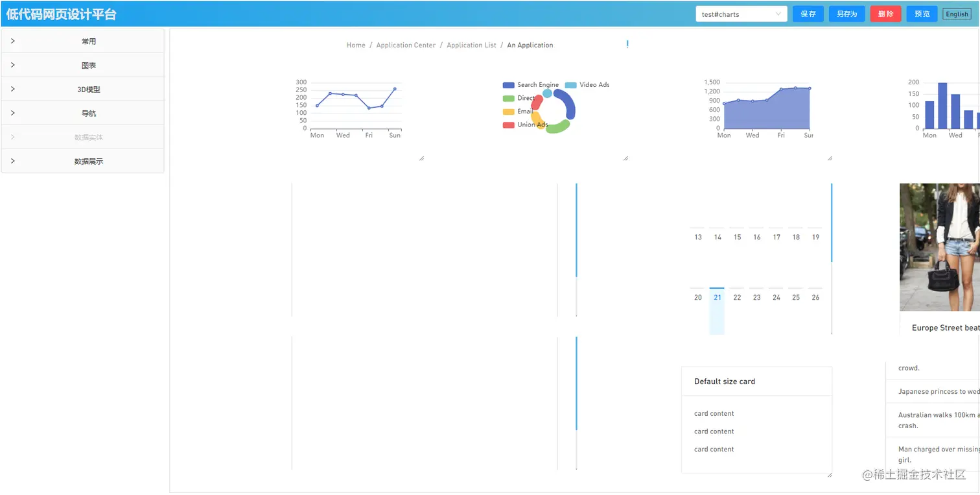
Task: Select calendar date 23
Action: pos(756,298)
